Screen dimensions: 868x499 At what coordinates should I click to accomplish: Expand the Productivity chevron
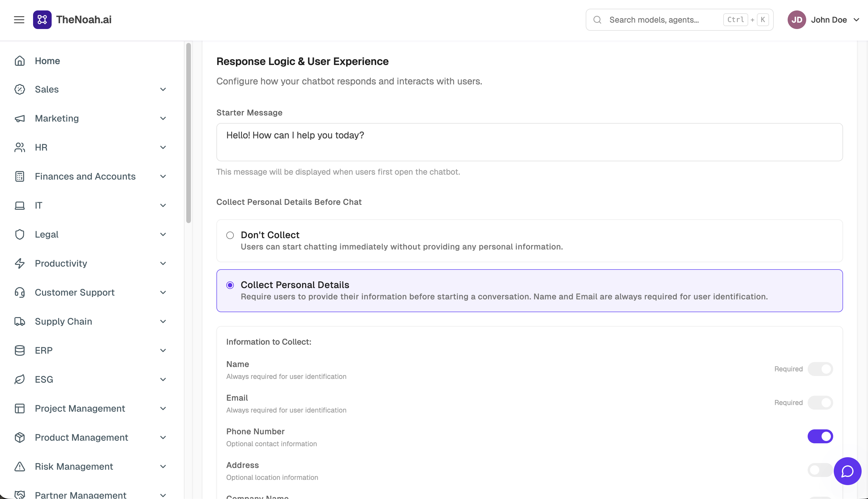point(163,263)
